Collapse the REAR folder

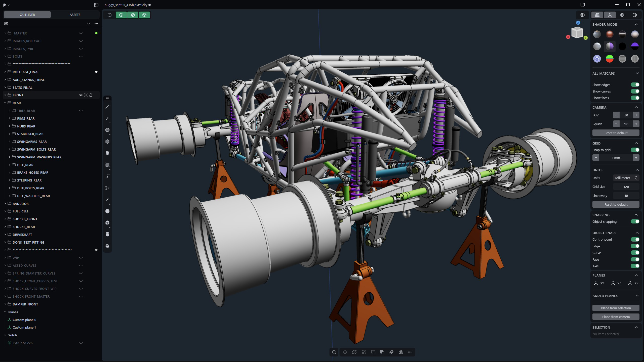[x=5, y=103]
